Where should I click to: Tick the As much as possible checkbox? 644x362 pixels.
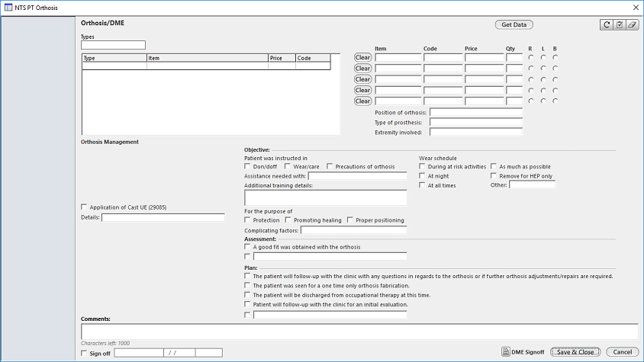click(494, 166)
